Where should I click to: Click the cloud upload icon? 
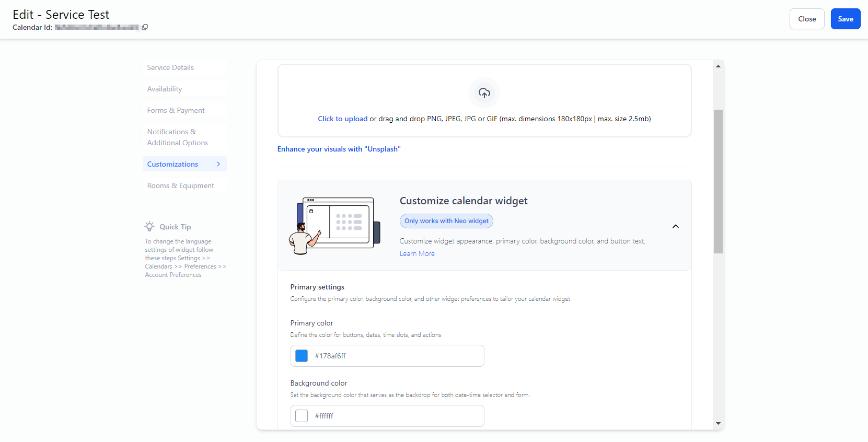[484, 93]
